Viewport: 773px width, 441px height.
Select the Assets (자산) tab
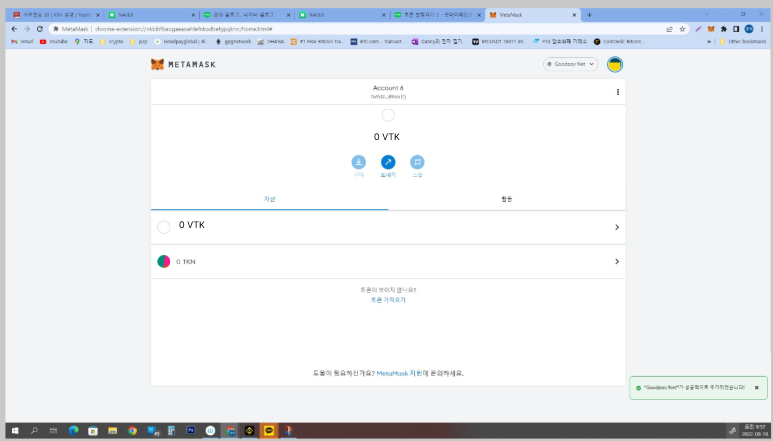[x=269, y=199]
